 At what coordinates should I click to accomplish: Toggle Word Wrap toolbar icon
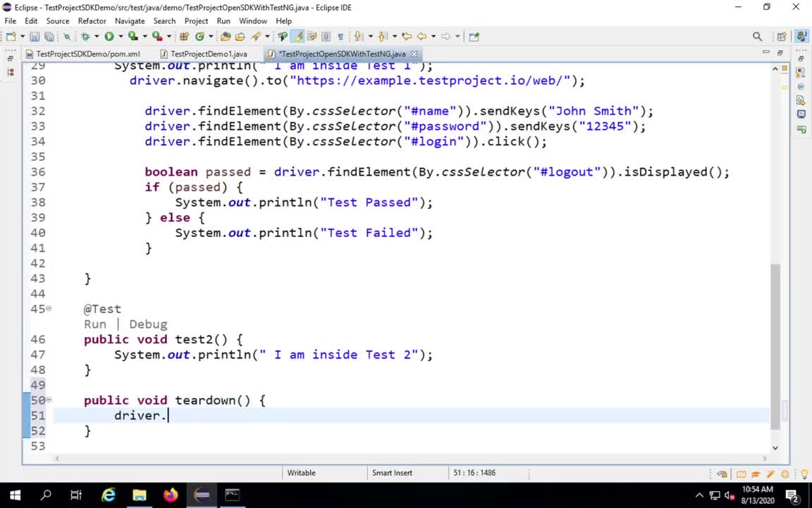312,36
